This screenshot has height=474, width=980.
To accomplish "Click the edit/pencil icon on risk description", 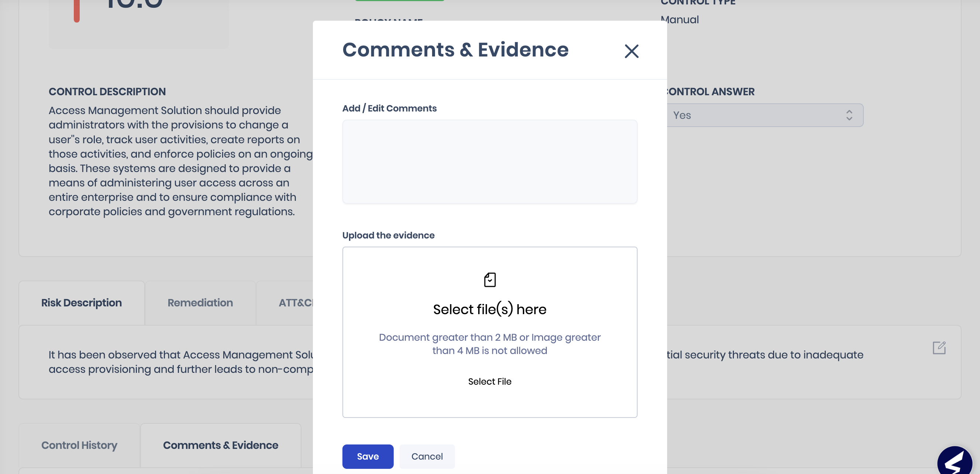I will click(939, 348).
